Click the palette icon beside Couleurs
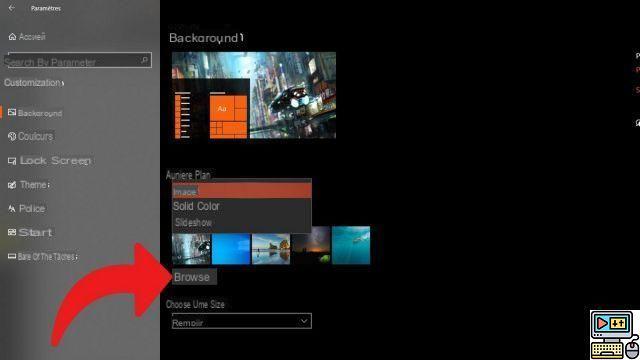Image resolution: width=640 pixels, height=360 pixels. [x=12, y=136]
